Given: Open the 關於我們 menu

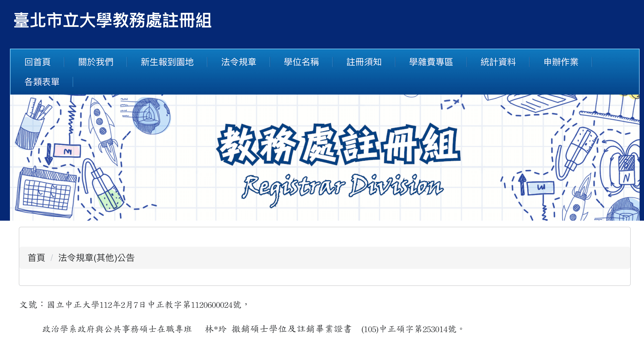Looking at the screenshot, I should pyautogui.click(x=96, y=62).
